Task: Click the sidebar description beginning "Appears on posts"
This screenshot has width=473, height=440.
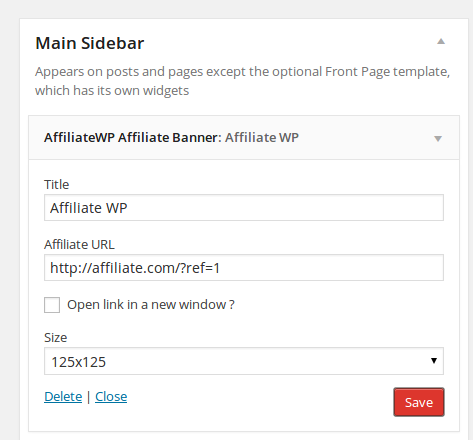Action: [242, 81]
